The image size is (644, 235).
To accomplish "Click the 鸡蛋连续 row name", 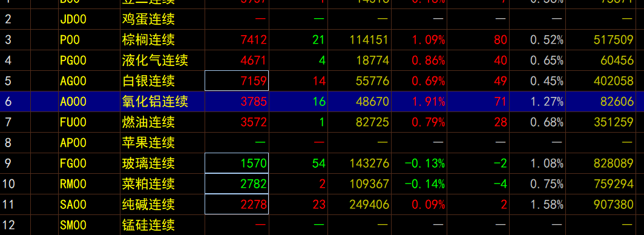I will tap(148, 19).
